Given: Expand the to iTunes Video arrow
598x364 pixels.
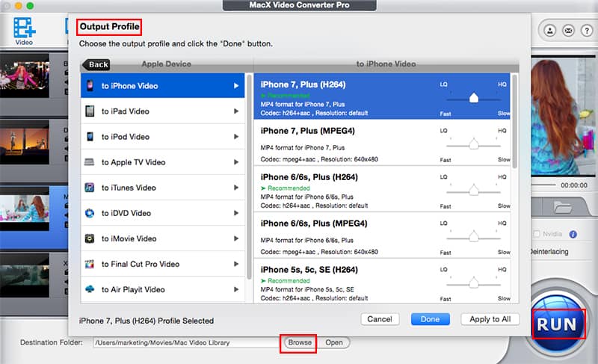Looking at the screenshot, I should (x=236, y=188).
